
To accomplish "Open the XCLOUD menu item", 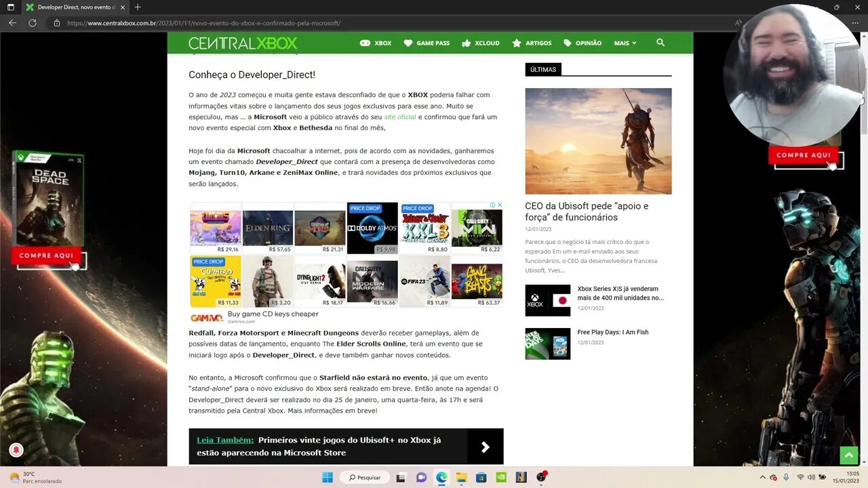I will point(480,43).
